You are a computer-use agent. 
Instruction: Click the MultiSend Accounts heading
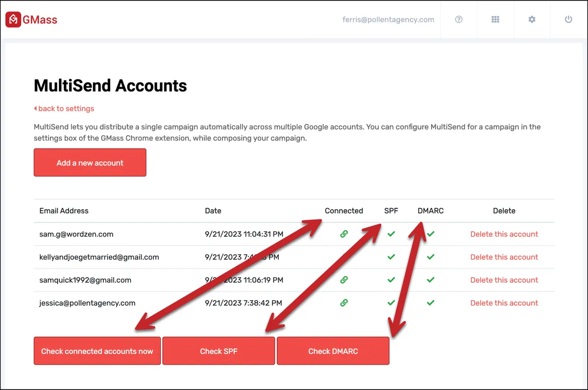pyautogui.click(x=110, y=86)
